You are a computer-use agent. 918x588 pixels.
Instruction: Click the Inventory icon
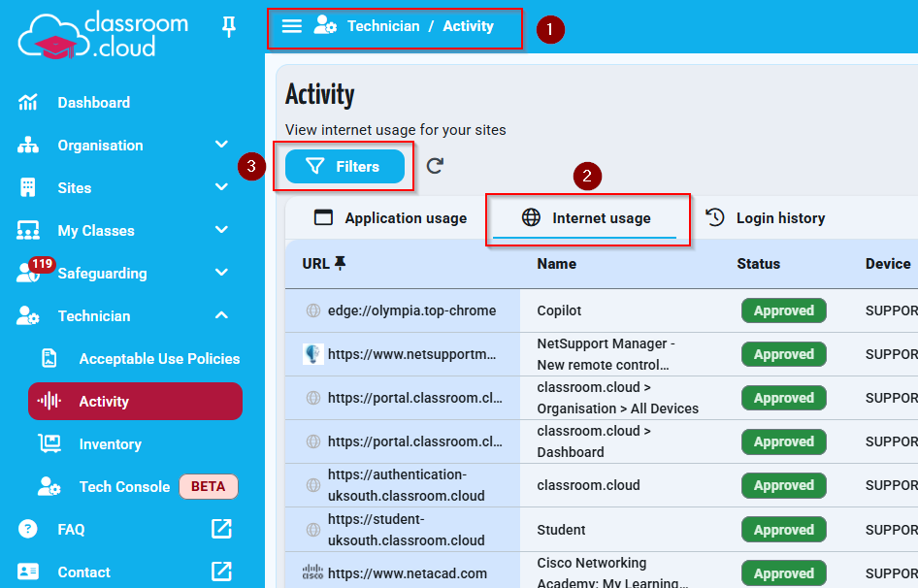[49, 444]
